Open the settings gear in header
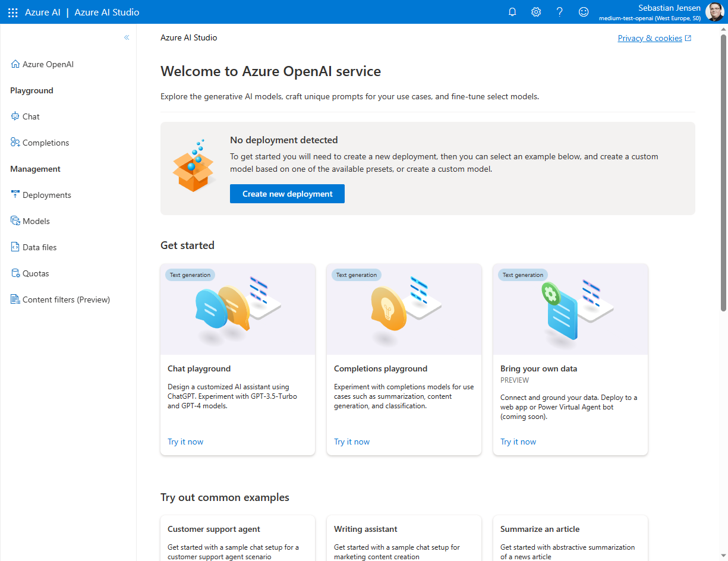Screen dimensions: 728x561 point(536,12)
